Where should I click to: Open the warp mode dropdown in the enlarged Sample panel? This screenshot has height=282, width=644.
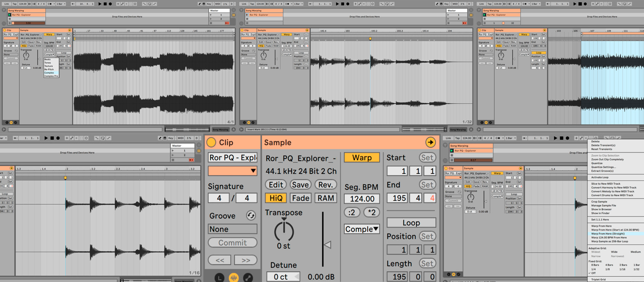(x=362, y=229)
